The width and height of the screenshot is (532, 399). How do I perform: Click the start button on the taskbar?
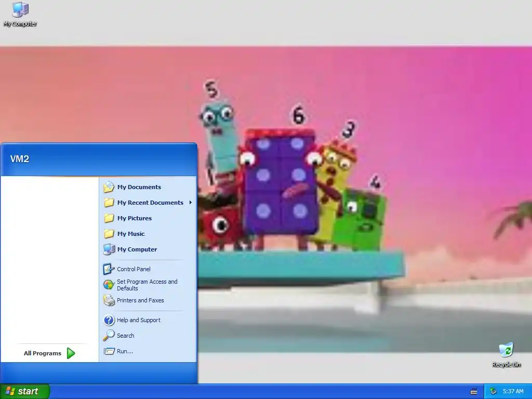(25, 392)
